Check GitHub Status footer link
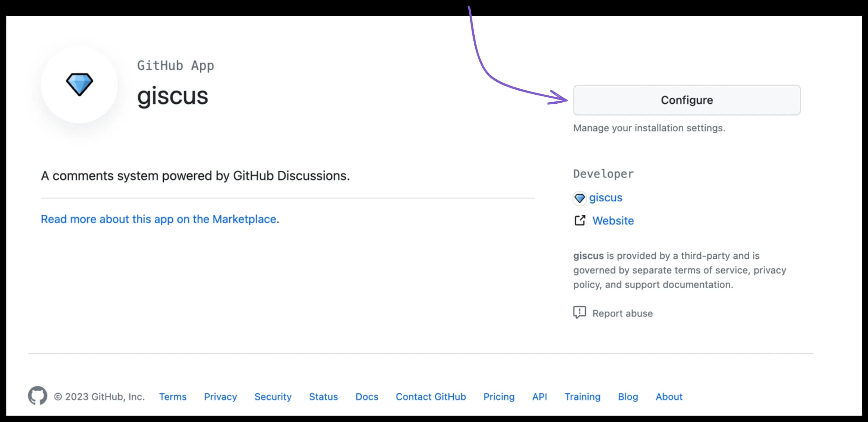This screenshot has width=868, height=422. (323, 397)
